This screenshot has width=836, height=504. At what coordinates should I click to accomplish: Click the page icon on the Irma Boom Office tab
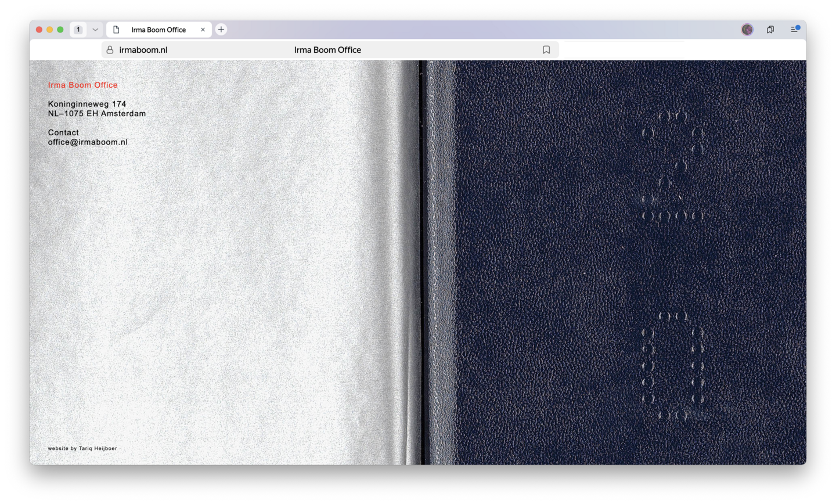coord(117,30)
